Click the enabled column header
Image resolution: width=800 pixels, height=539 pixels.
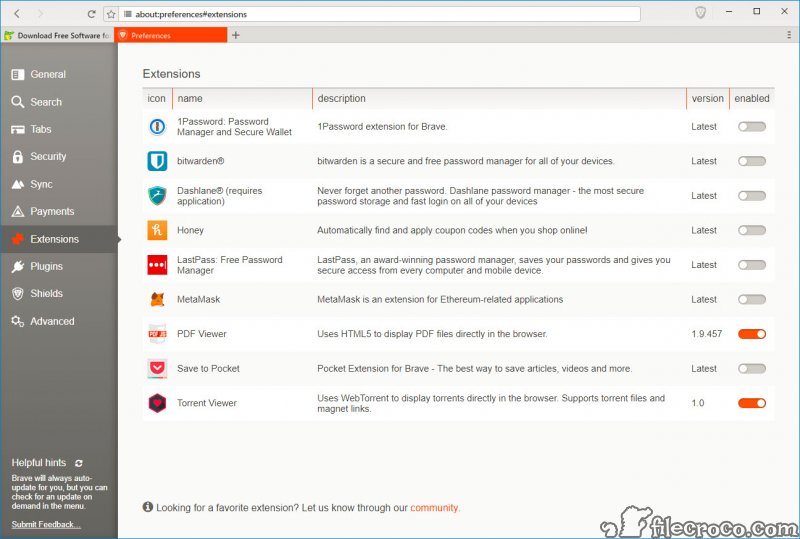pyautogui.click(x=752, y=99)
